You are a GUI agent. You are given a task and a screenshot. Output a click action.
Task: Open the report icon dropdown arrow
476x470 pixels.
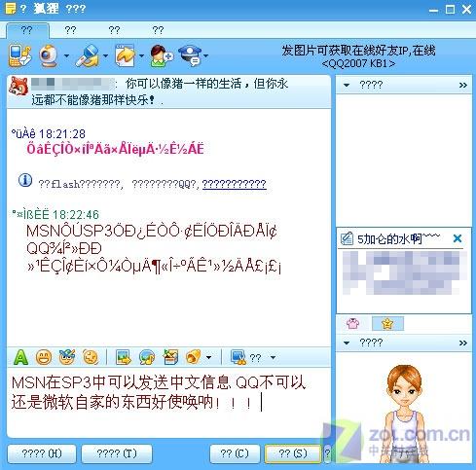[x=206, y=56]
